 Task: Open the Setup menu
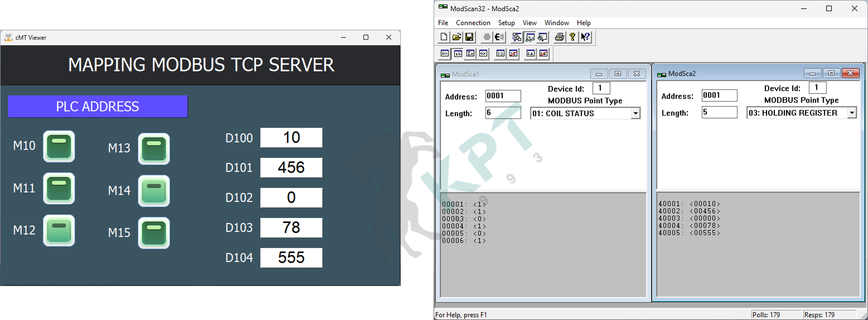[x=506, y=23]
